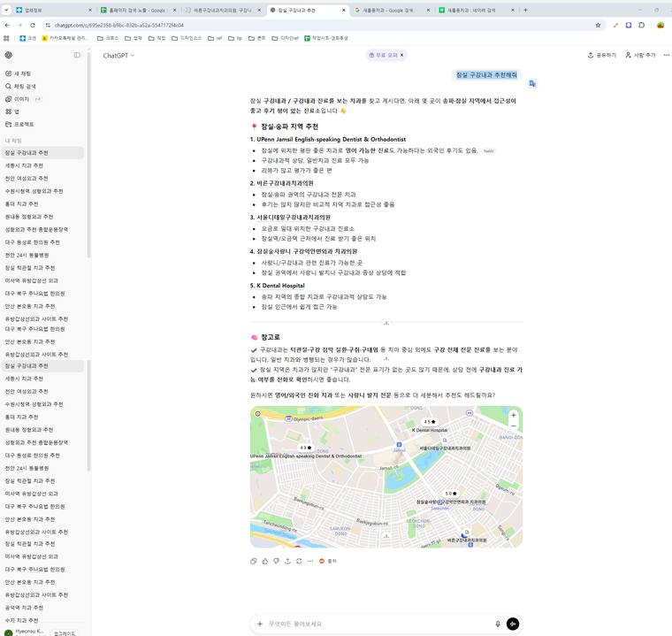
Task: Switch to the 업체정보 tab
Action: [54, 10]
